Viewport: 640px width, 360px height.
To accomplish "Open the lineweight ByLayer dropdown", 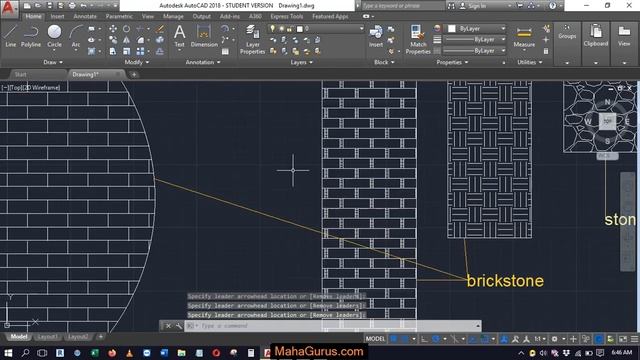I will pos(475,40).
